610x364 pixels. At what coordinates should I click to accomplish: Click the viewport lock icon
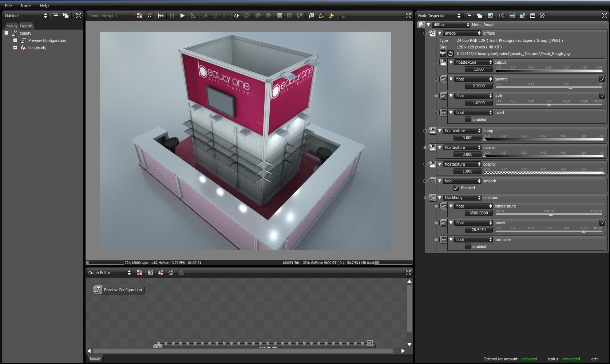(x=342, y=16)
